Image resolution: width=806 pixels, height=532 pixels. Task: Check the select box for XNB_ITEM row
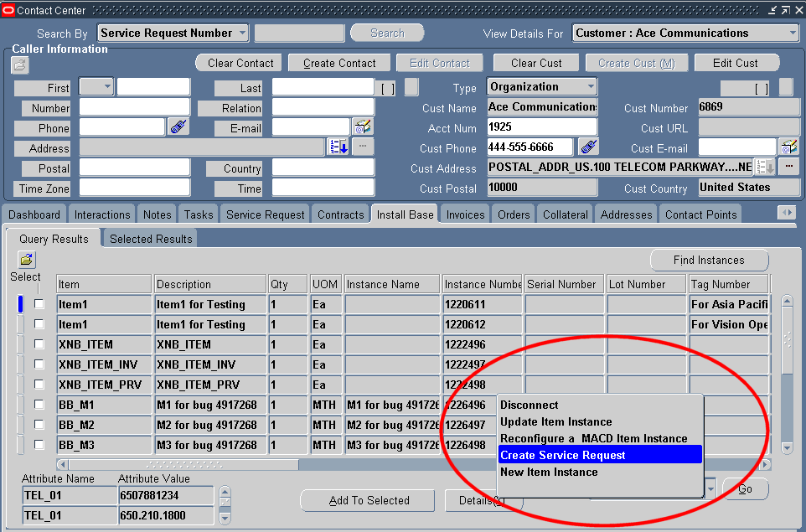point(39,344)
